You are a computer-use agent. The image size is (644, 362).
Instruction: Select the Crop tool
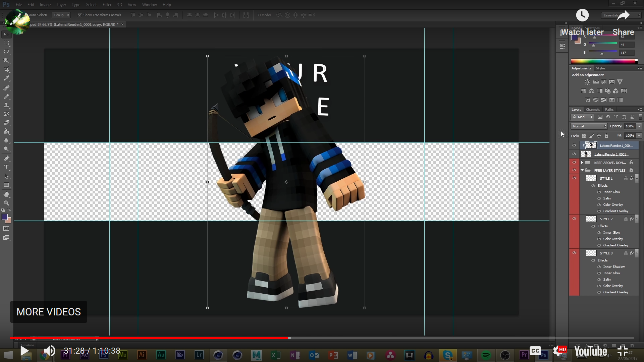(x=6, y=69)
